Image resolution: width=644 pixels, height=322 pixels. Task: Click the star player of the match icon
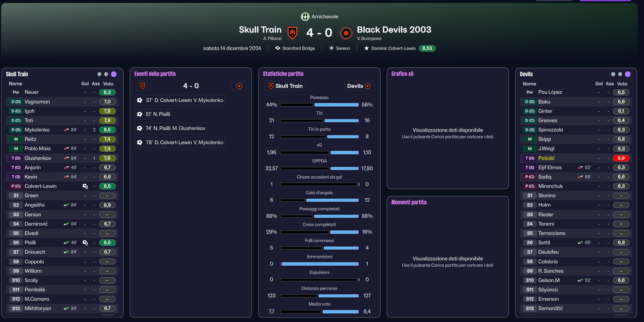[x=366, y=48]
